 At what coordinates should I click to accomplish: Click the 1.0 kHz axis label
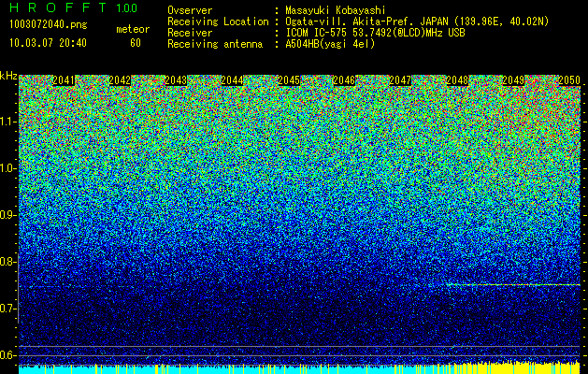pyautogui.click(x=7, y=168)
